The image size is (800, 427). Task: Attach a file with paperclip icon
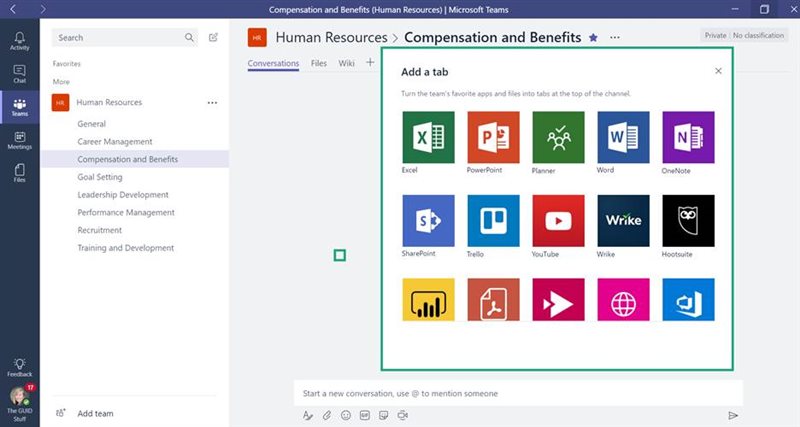327,415
